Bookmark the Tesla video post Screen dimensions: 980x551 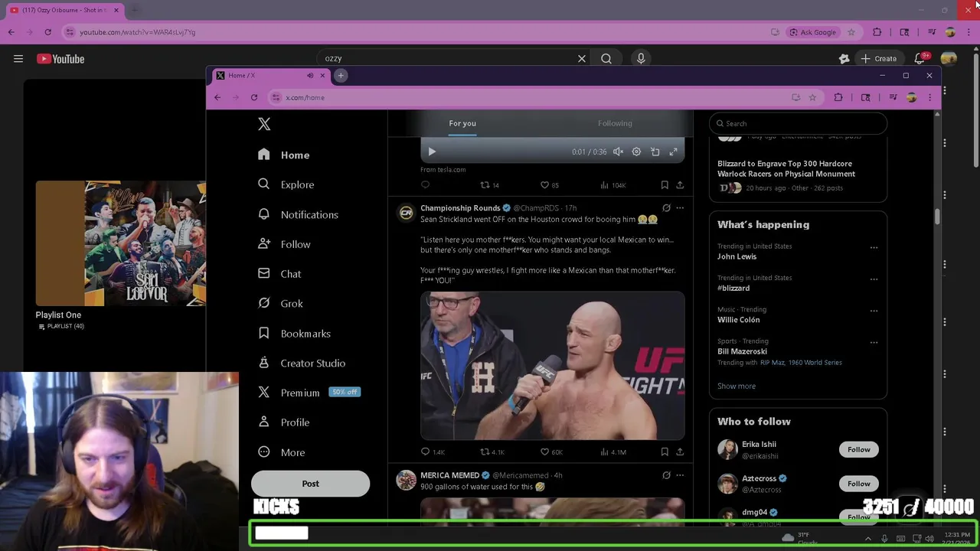point(665,184)
